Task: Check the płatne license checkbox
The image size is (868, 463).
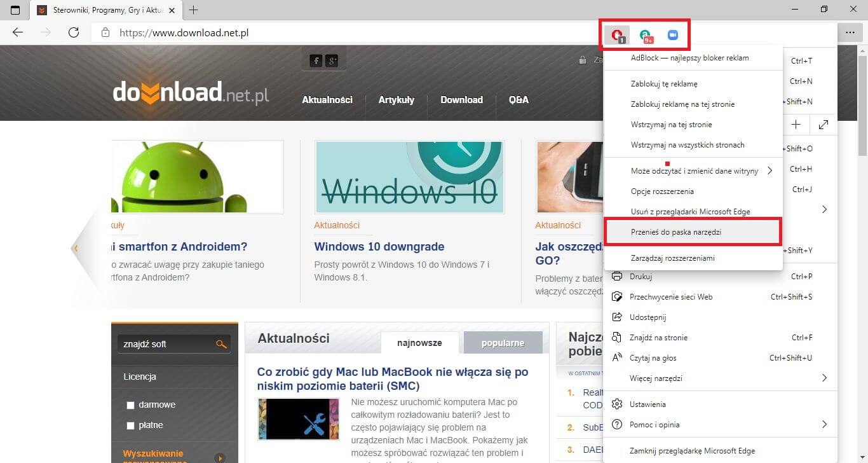Action: tap(130, 425)
